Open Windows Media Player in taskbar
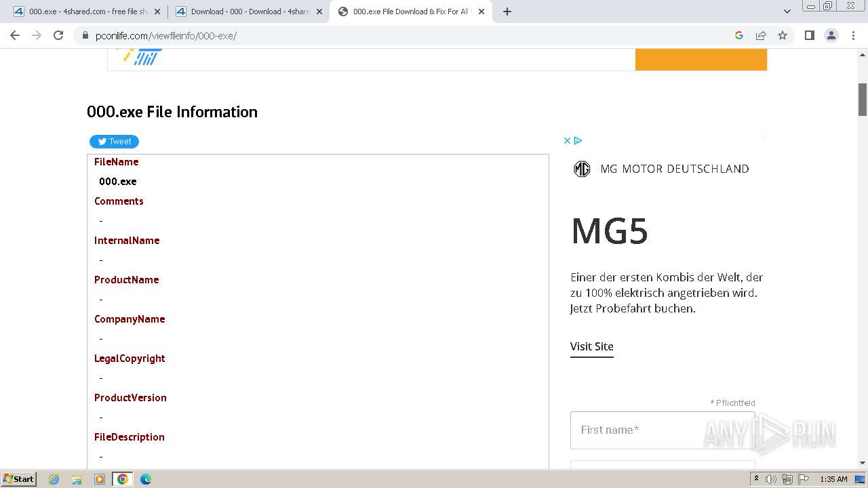868x488 pixels. 100,479
